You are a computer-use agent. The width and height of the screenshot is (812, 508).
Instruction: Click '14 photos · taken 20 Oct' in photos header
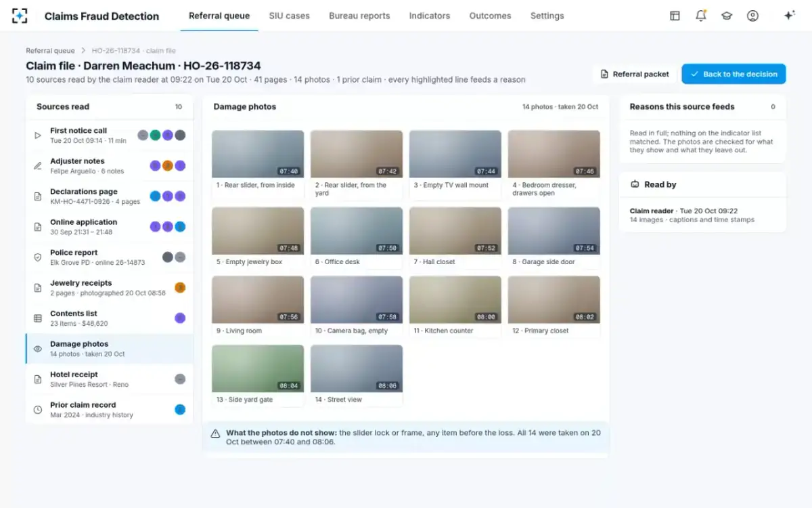point(560,107)
